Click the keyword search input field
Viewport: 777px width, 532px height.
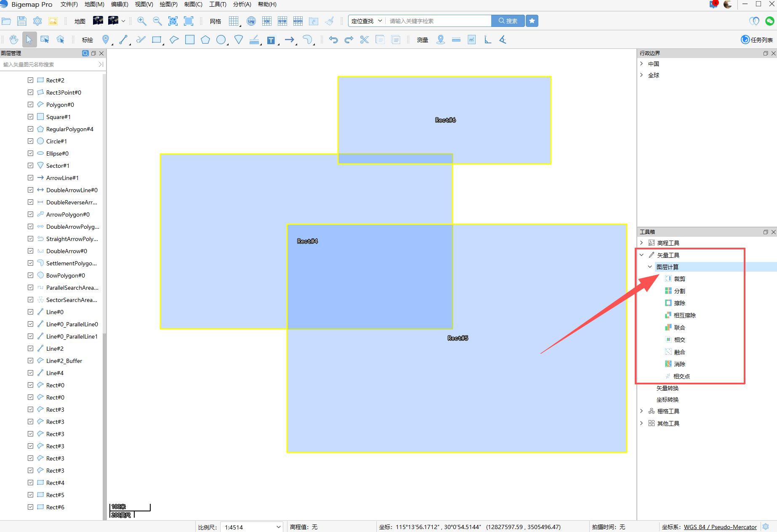(438, 21)
